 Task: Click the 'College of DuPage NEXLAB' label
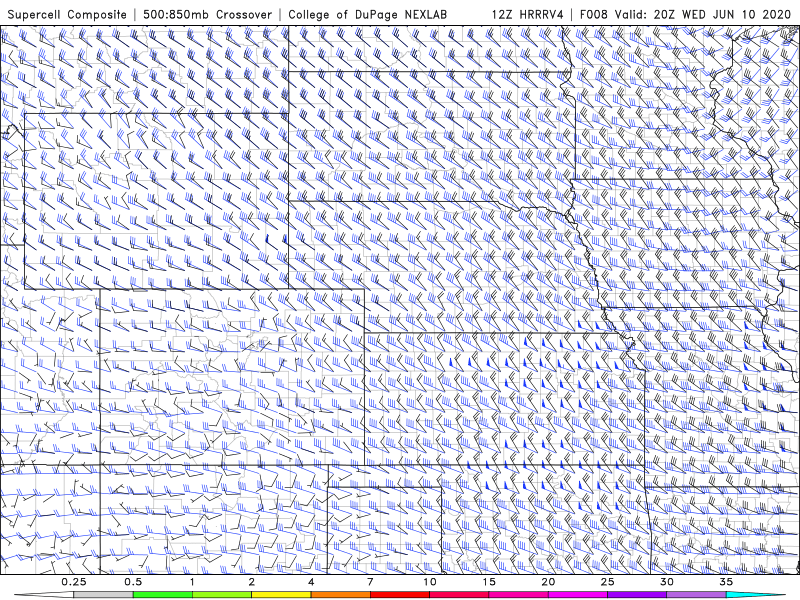coord(367,14)
